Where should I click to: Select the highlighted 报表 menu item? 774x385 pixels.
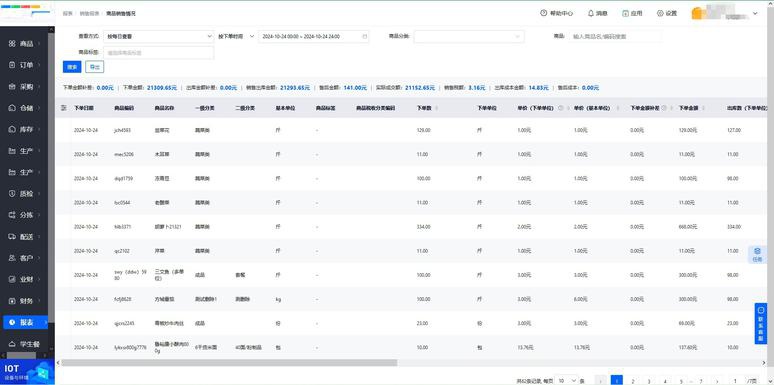25,322
